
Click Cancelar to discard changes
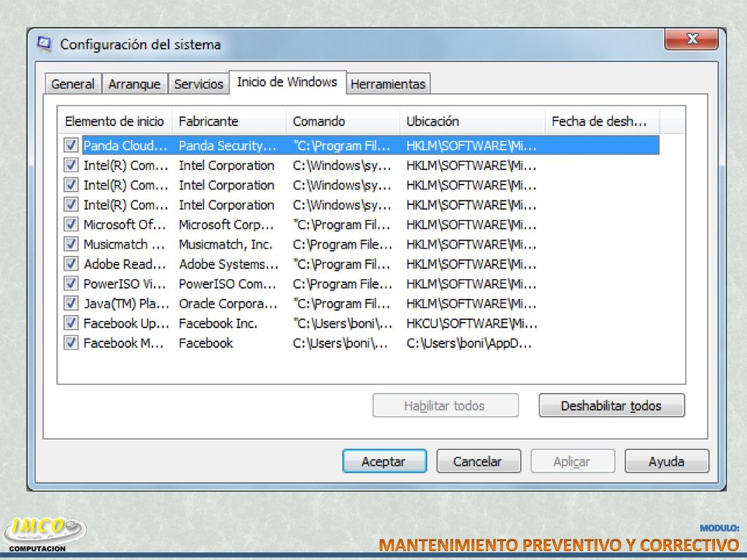[479, 462]
